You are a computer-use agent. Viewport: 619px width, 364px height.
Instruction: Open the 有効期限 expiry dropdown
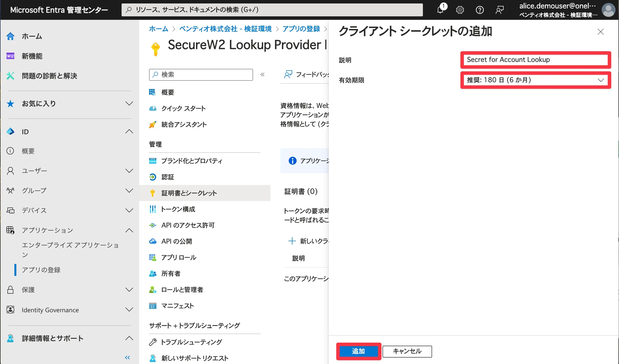point(535,80)
